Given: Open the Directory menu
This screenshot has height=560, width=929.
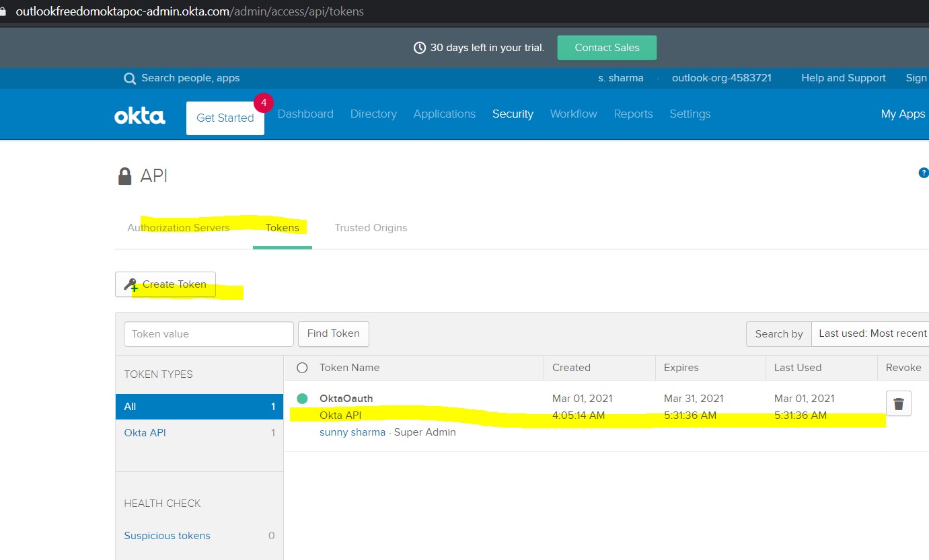Looking at the screenshot, I should pos(373,114).
